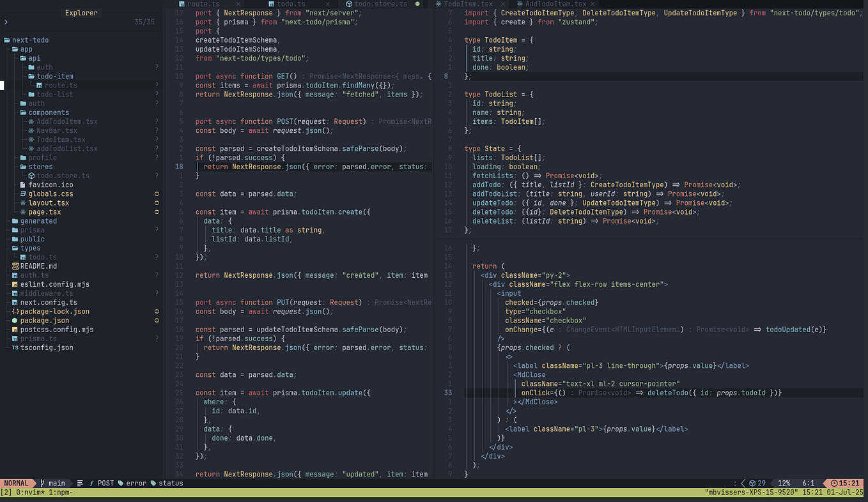This screenshot has width=868, height=502.
Task: Click the explorer filter prompt arrow
Action: [6, 22]
